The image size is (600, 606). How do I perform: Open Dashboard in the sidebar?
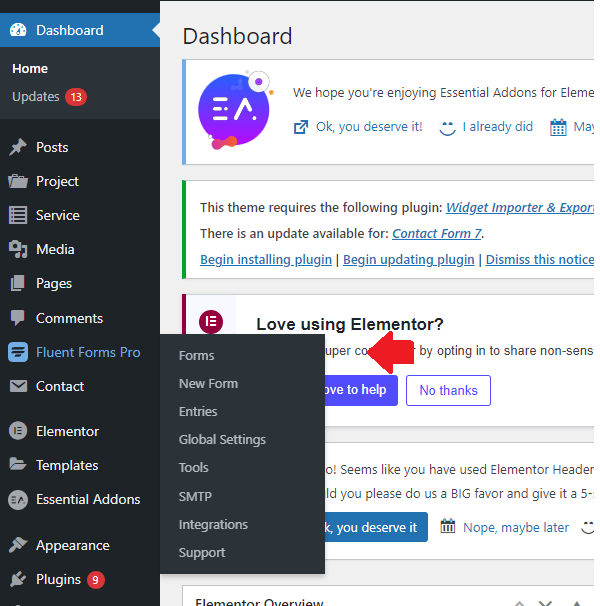point(80,30)
